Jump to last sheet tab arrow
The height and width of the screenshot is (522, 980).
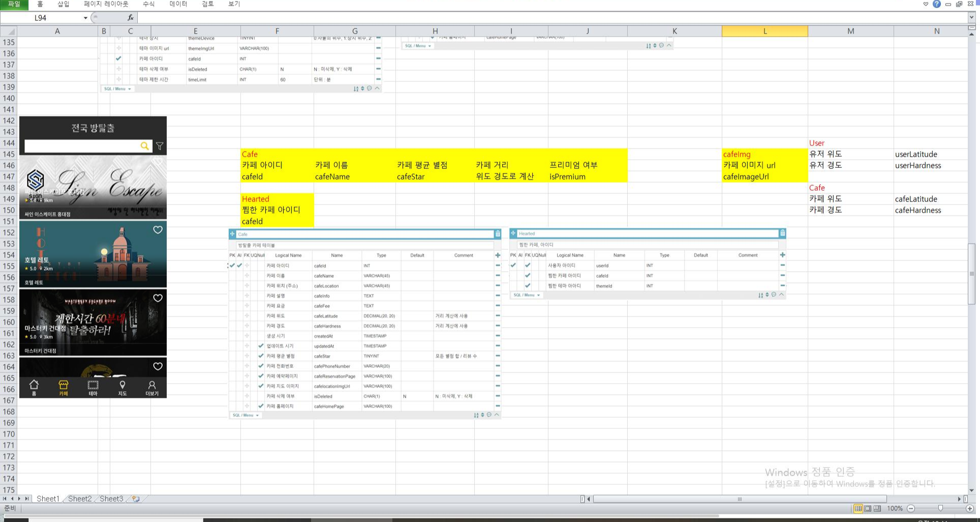click(26, 499)
